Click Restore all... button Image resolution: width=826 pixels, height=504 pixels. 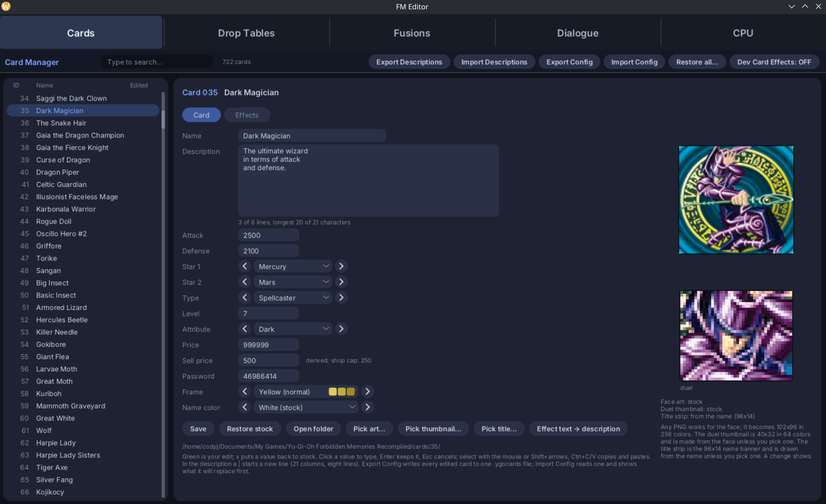(x=697, y=62)
